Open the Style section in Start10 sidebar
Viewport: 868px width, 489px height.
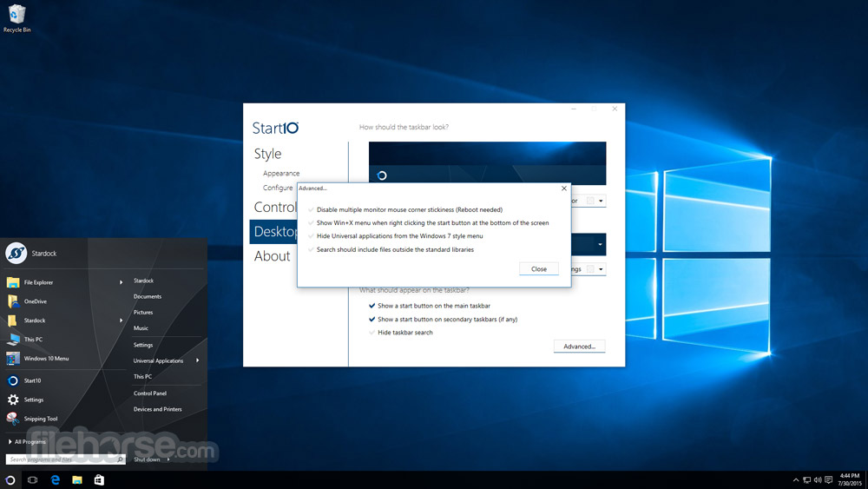(267, 154)
